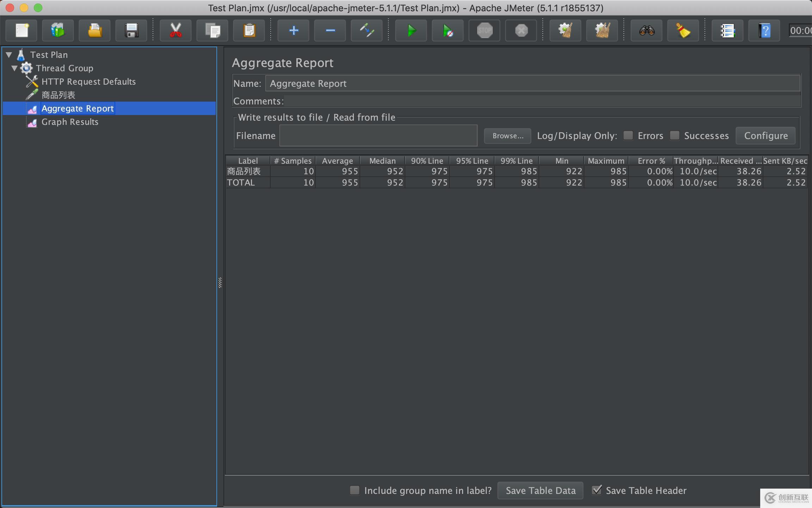Collapse the Thread Group tree node
812x508 pixels.
(14, 68)
